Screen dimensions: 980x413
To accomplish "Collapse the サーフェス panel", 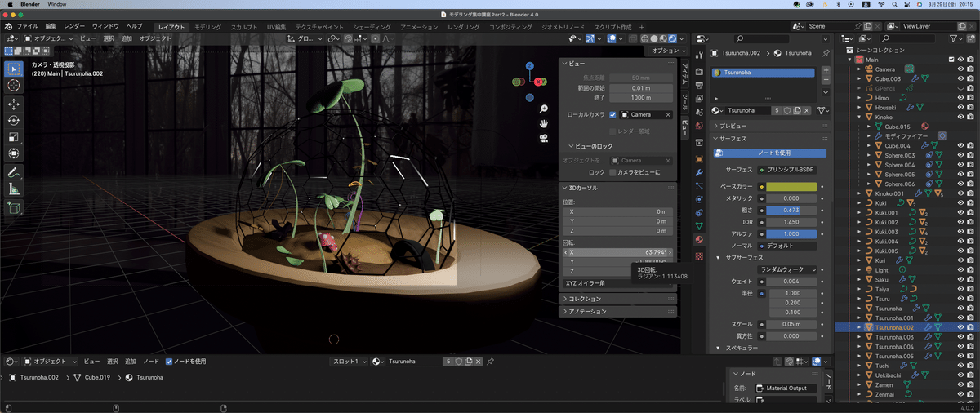I will pyautogui.click(x=716, y=139).
